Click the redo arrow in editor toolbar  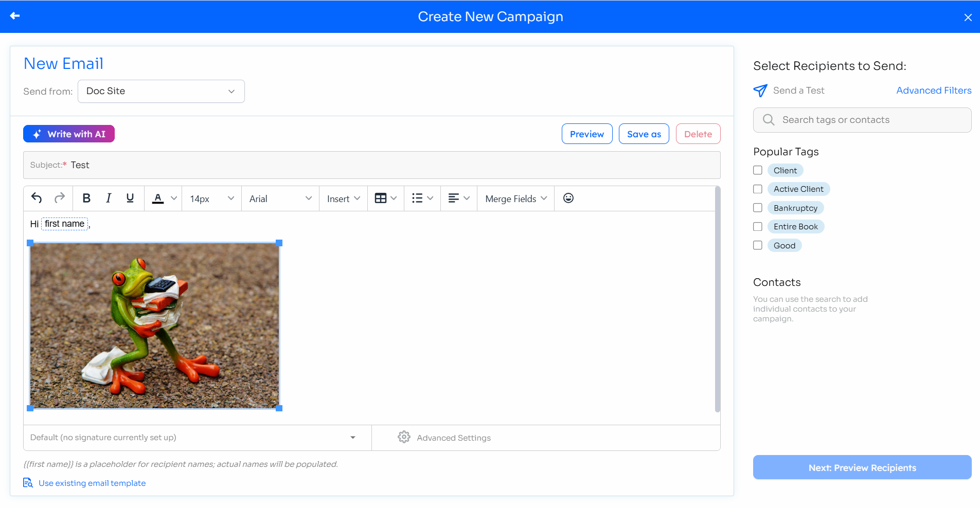pyautogui.click(x=60, y=198)
